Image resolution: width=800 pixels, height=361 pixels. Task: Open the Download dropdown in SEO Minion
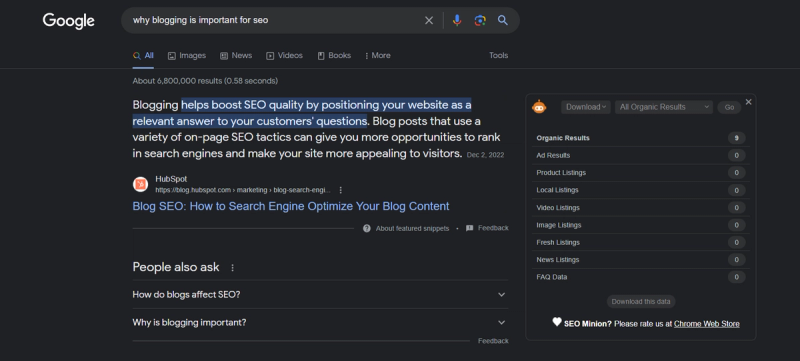click(x=586, y=107)
